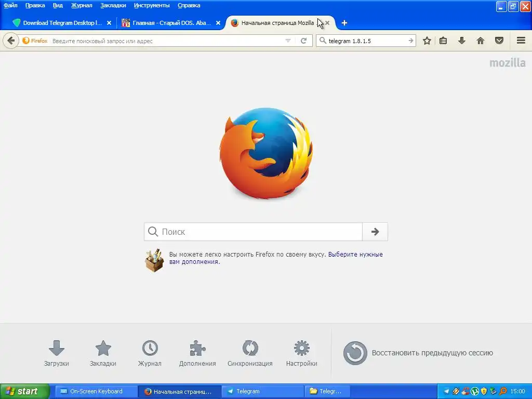Open the Pocket list icon

tap(499, 41)
